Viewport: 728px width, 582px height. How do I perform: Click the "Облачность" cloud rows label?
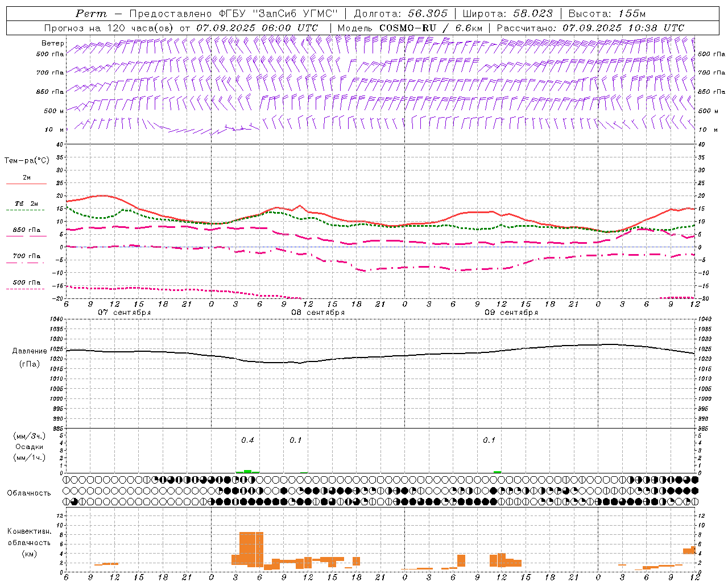click(29, 493)
